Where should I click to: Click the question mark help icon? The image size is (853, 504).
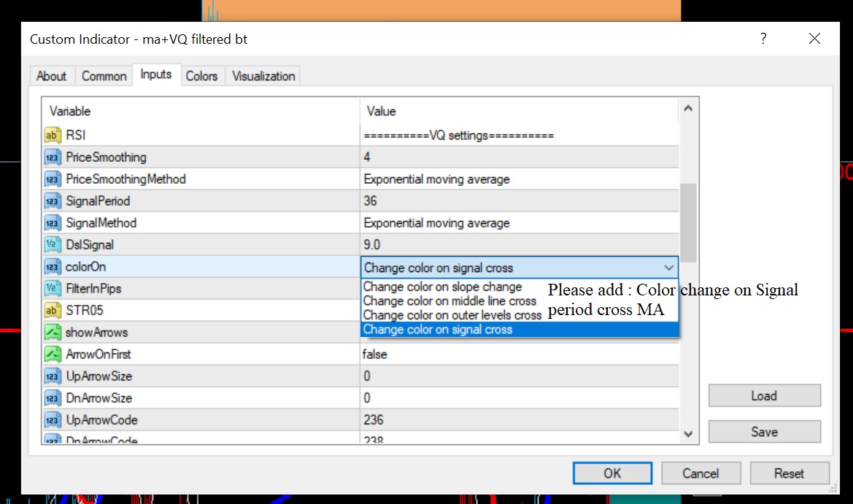pyautogui.click(x=763, y=39)
